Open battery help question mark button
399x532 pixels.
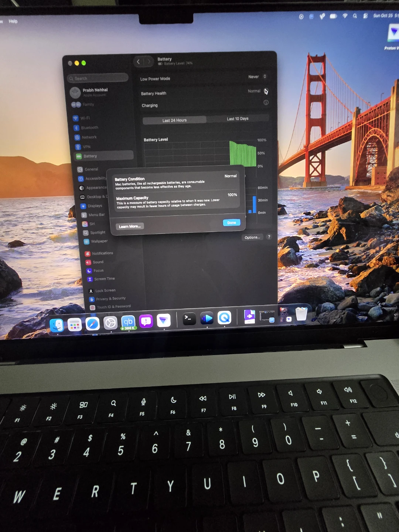point(269,237)
